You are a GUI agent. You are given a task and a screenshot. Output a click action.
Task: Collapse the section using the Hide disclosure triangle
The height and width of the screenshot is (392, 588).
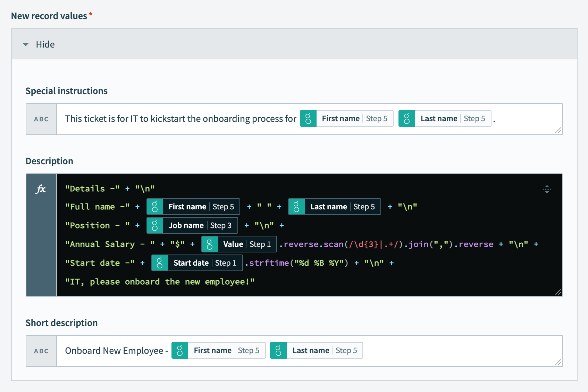click(x=26, y=44)
